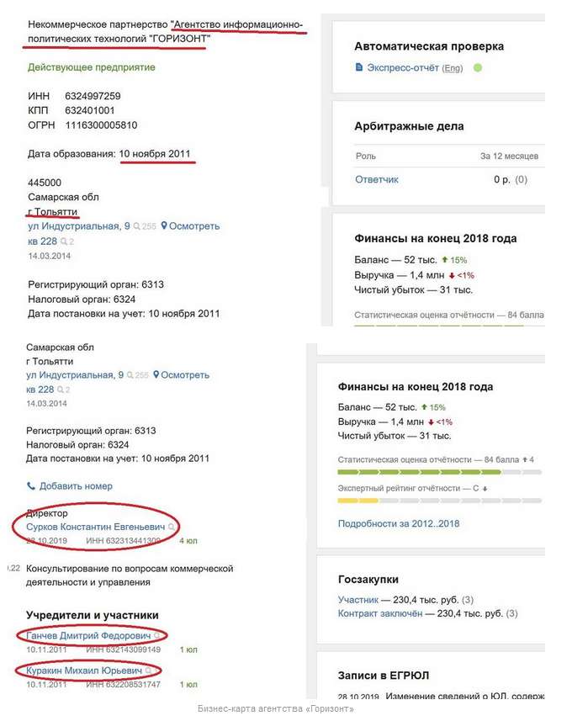Open the Участник government procurement link
Viewport: 588px width, 721px height.
tap(358, 600)
